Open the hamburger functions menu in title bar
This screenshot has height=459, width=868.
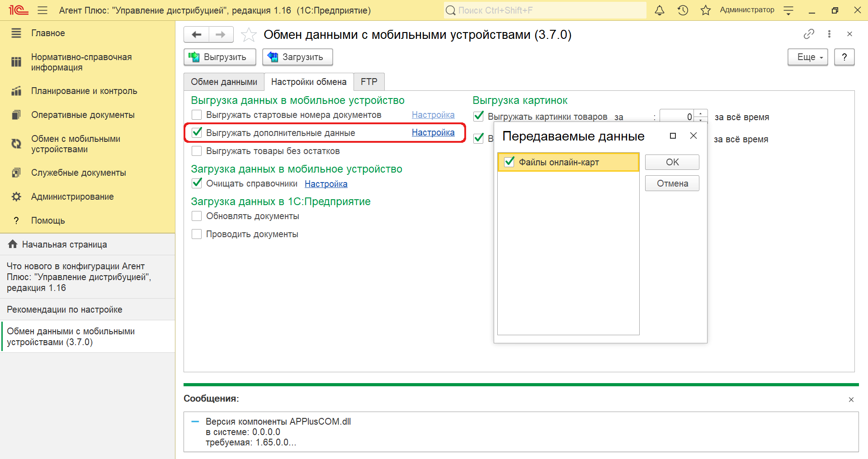coord(42,10)
